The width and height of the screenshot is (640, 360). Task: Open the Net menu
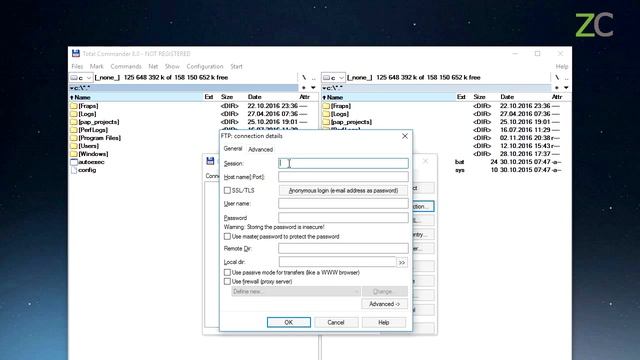[x=153, y=66]
